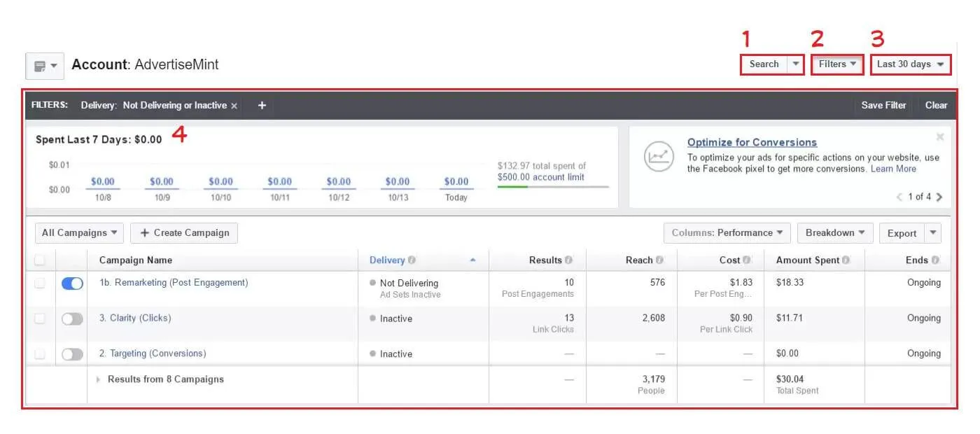980x434 pixels.
Task: Open the Columns: Performance dropdown
Action: [x=727, y=232]
